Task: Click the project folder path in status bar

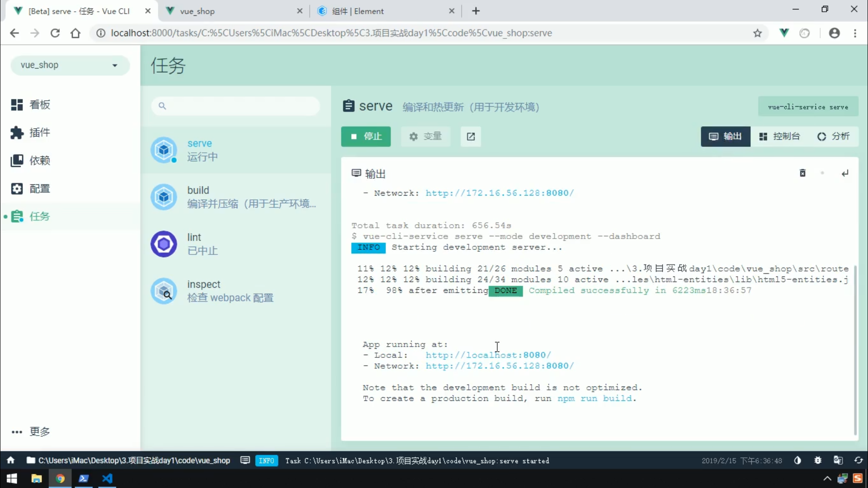Action: click(128, 460)
